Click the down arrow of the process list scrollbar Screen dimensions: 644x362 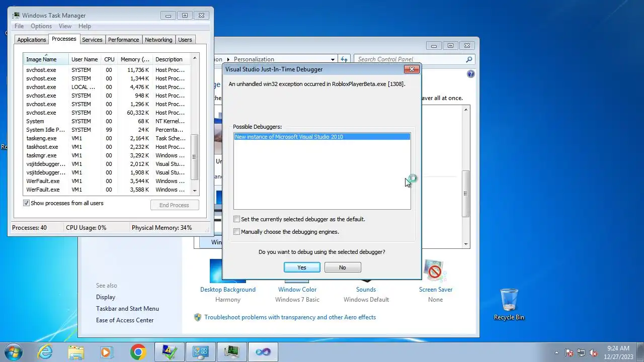point(195,191)
